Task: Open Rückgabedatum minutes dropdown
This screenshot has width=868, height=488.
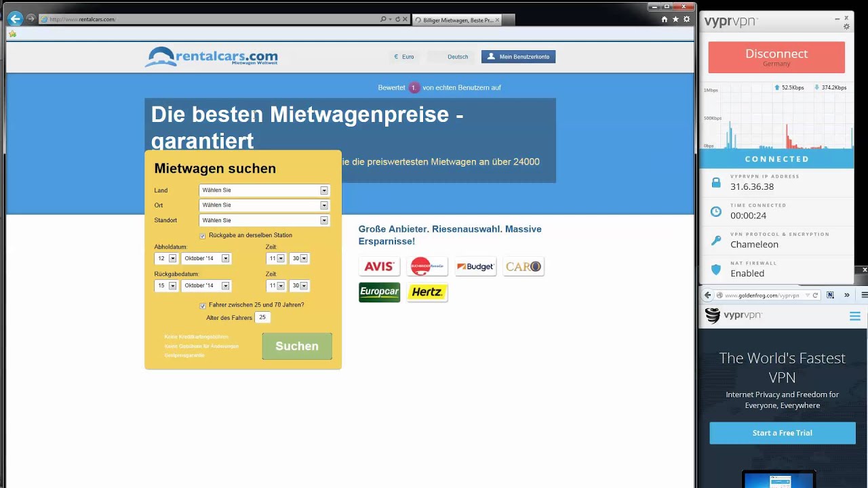Action: pyautogui.click(x=299, y=286)
